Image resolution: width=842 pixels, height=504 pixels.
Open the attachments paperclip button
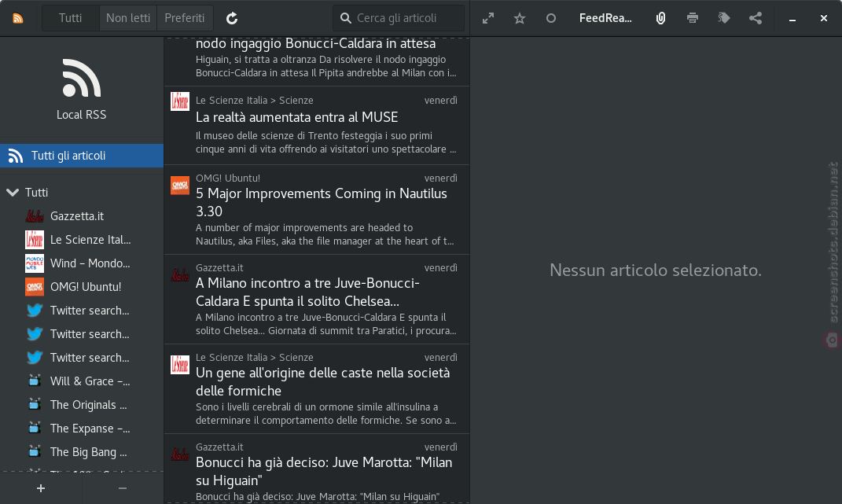tap(660, 18)
